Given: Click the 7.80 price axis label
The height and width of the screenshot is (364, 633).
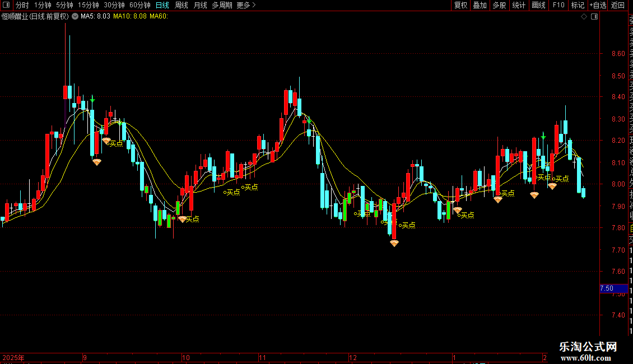Looking at the screenshot, I should 618,228.
